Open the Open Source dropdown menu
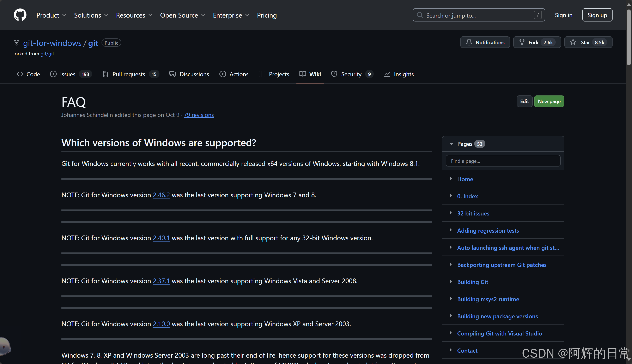This screenshot has width=632, height=364. (x=182, y=15)
